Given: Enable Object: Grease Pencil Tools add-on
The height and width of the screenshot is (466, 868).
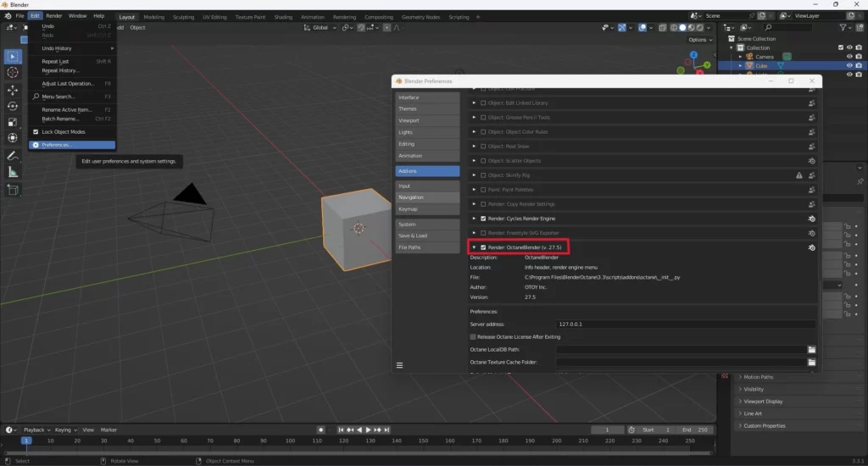Looking at the screenshot, I should [x=483, y=117].
